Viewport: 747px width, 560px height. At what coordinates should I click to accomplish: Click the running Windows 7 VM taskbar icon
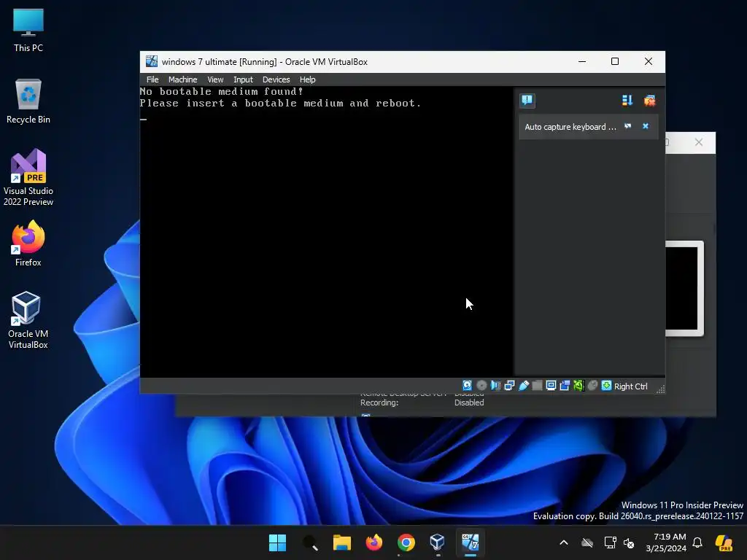(471, 542)
